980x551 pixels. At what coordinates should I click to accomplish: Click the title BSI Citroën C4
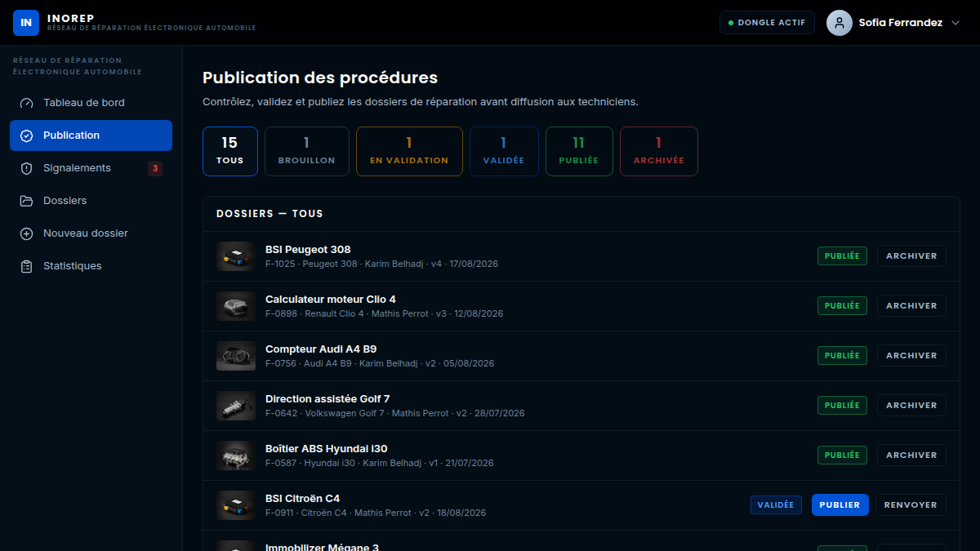[302, 499]
